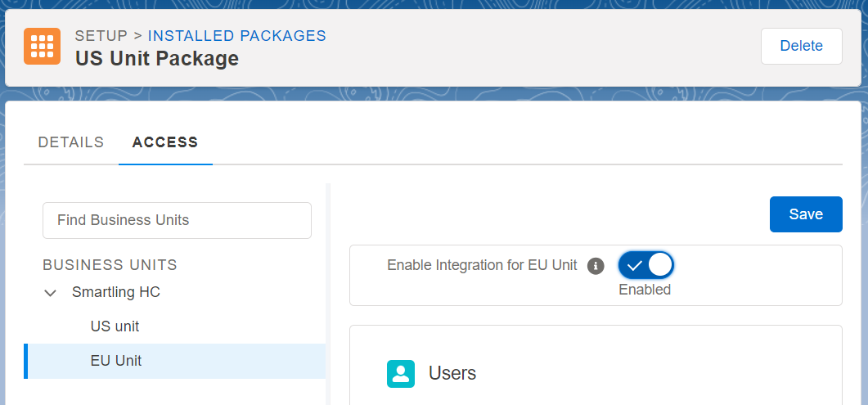Click the Enabled status label under toggle
Image resolution: width=868 pixels, height=405 pixels.
pyautogui.click(x=645, y=290)
